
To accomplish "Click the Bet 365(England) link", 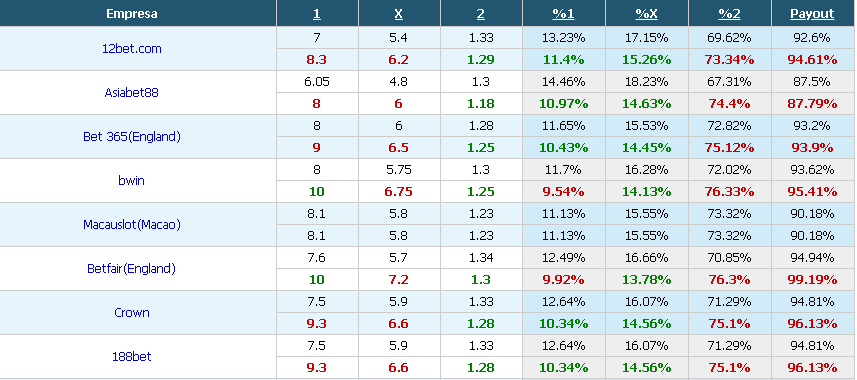I will click(132, 137).
